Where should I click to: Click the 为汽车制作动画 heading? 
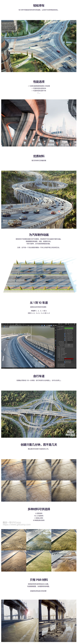click(39, 235)
